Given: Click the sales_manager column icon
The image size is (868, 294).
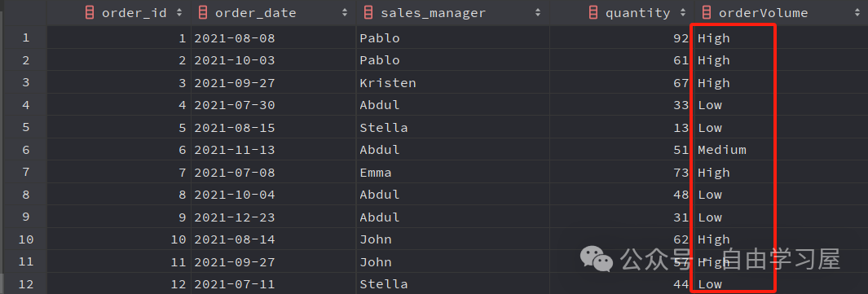Looking at the screenshot, I should coord(368,13).
